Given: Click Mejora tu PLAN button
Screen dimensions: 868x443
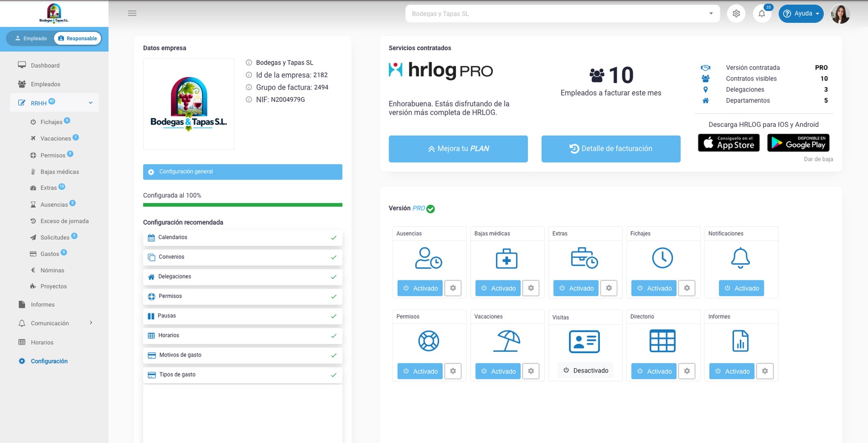Looking at the screenshot, I should pyautogui.click(x=458, y=149).
